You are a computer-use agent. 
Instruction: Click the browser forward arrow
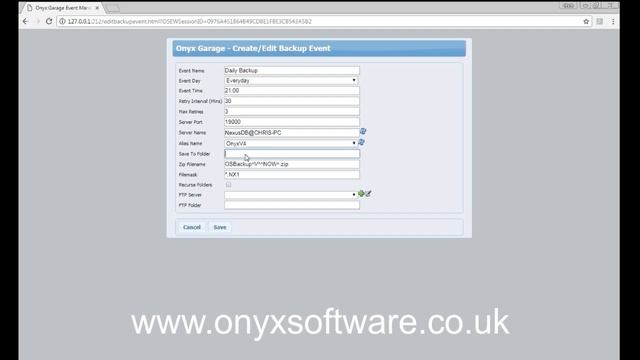38,21
